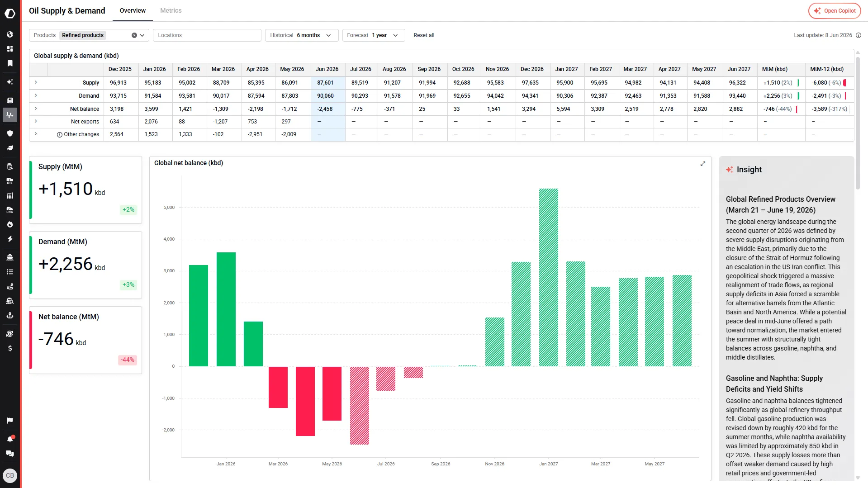Expand the Net balance row
The height and width of the screenshot is (488, 868).
pyautogui.click(x=36, y=109)
